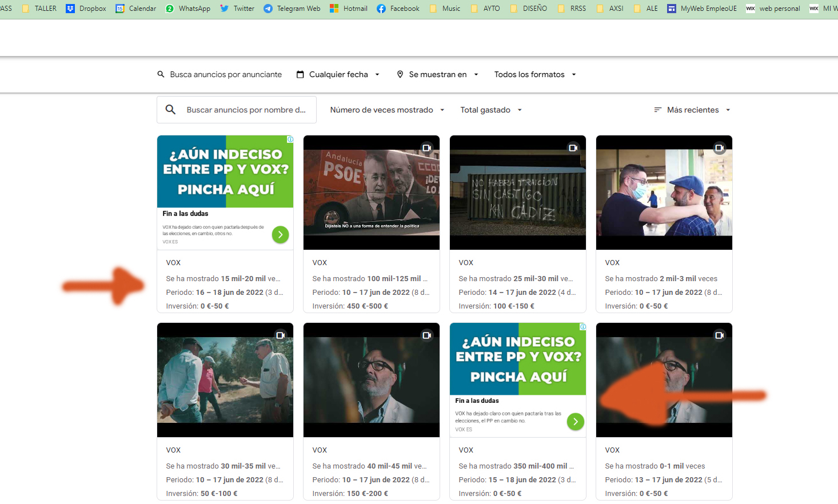
Task: Click the video icon on the PSOE bus ad
Action: tap(426, 148)
